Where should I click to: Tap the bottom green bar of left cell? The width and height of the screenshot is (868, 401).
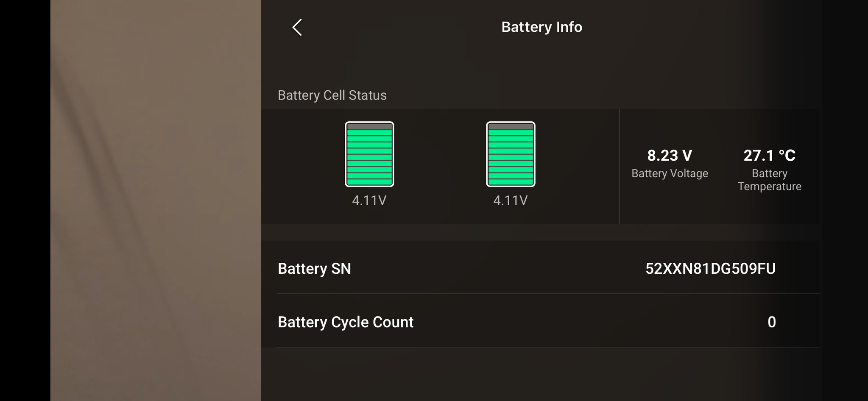click(369, 182)
